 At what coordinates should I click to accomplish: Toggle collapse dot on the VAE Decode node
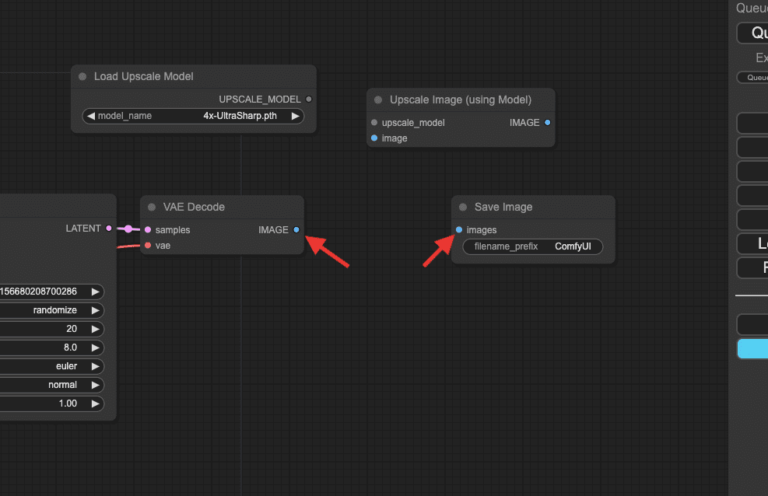(x=152, y=207)
